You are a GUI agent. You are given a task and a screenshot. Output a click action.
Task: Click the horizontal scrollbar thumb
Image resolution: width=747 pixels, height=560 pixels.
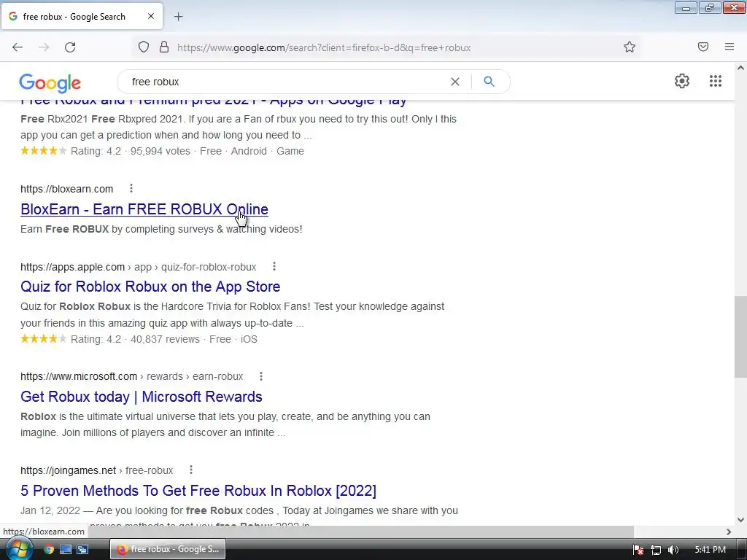pyautogui.click(x=362, y=532)
